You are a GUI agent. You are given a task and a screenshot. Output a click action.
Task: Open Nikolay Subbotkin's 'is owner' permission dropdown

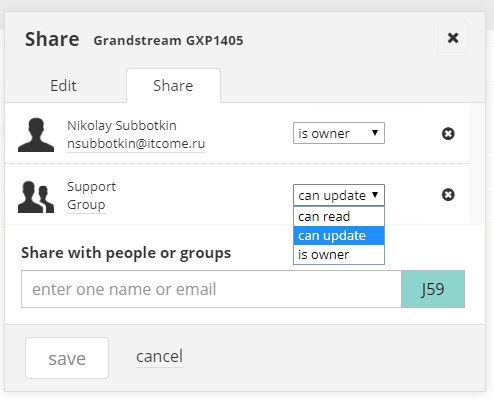click(x=339, y=133)
